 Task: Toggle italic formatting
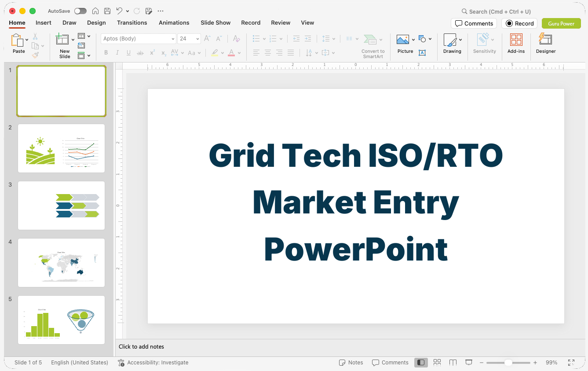[x=117, y=53]
